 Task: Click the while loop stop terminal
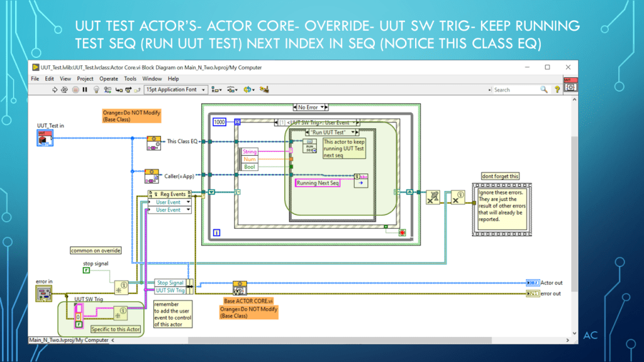click(x=402, y=232)
